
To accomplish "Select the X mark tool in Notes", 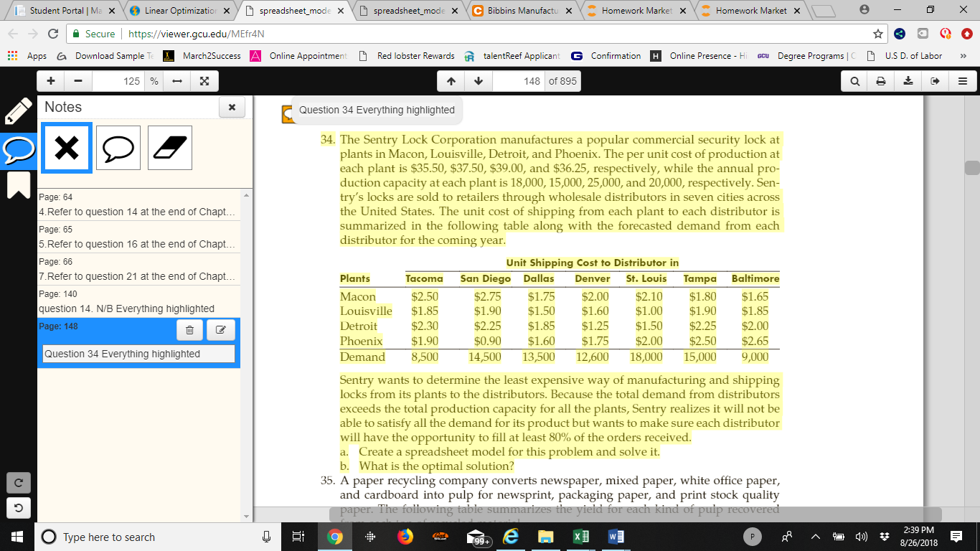I will 67,148.
